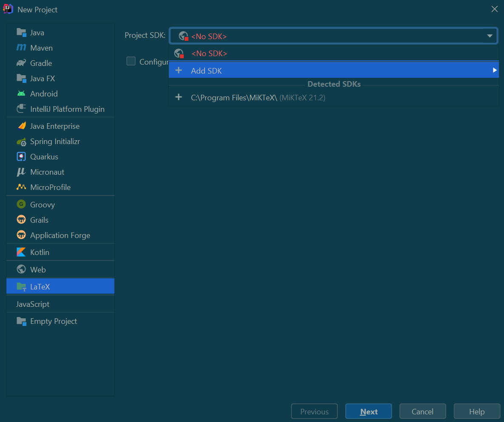Enable the Configure checkbox

(131, 61)
